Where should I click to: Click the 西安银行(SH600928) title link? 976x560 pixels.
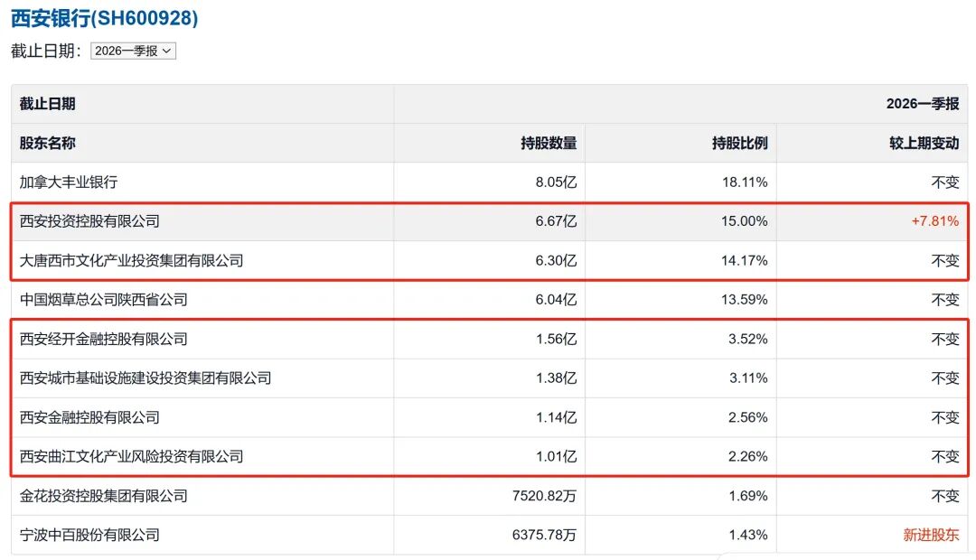coord(105,17)
